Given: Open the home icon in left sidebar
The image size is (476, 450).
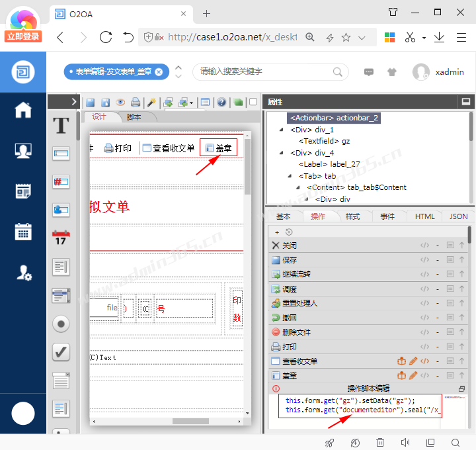Looking at the screenshot, I should [23, 110].
